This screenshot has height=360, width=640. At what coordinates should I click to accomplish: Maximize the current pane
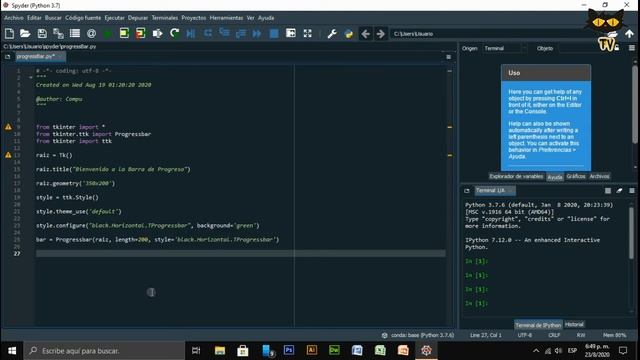pyautogui.click(x=291, y=33)
